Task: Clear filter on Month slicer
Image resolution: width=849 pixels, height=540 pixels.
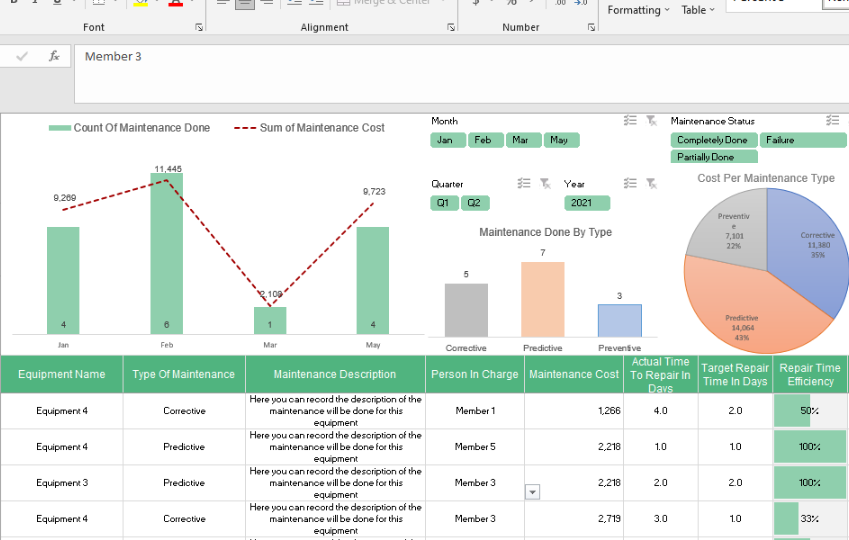Action: 651,120
